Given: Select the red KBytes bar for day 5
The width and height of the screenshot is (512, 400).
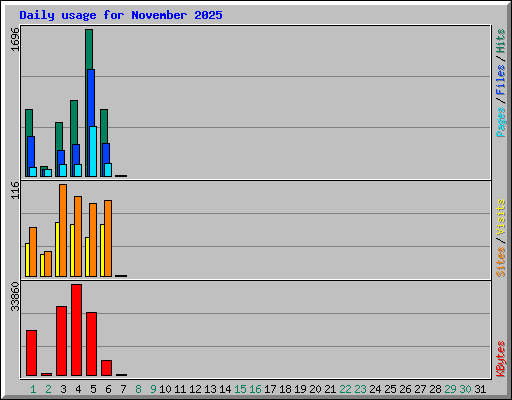Looking at the screenshot, I should point(91,344).
